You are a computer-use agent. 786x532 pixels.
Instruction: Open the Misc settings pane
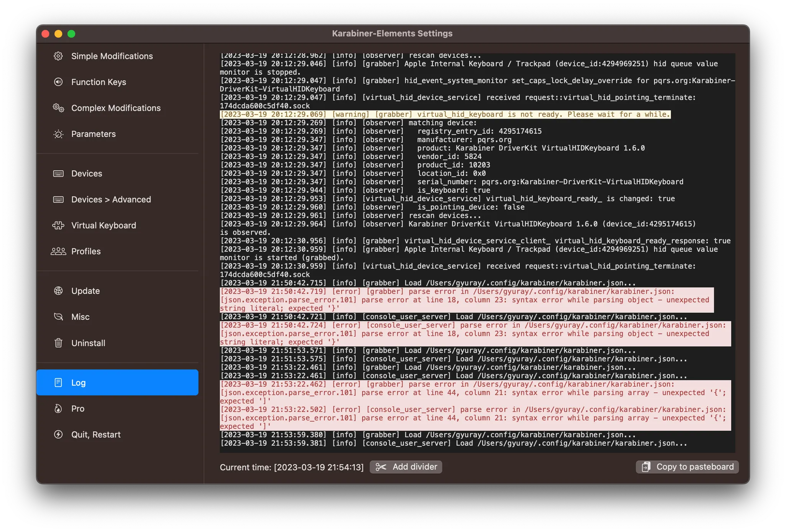80,317
